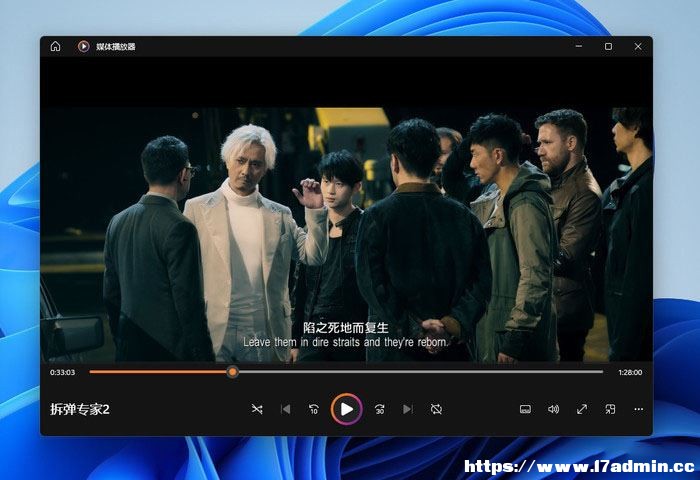The width and height of the screenshot is (700, 480).
Task: Click the elapsed time 0:33:03
Action: (x=62, y=372)
